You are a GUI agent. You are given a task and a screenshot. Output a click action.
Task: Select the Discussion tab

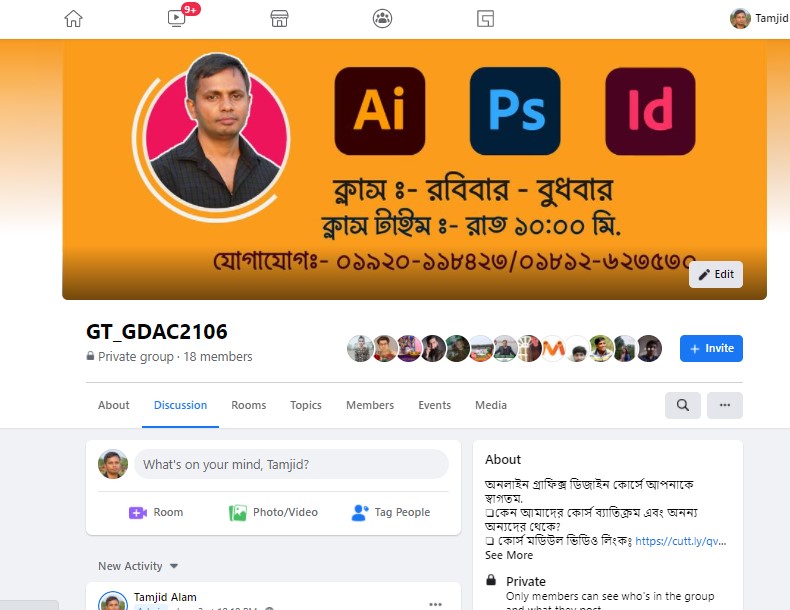point(180,405)
